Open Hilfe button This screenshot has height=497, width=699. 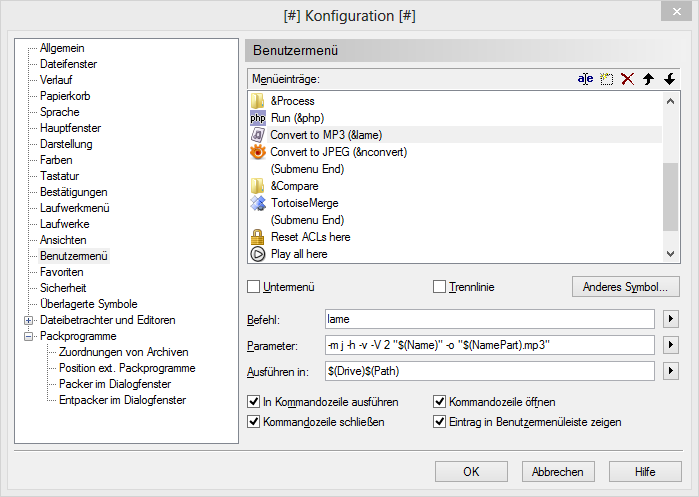(645, 472)
